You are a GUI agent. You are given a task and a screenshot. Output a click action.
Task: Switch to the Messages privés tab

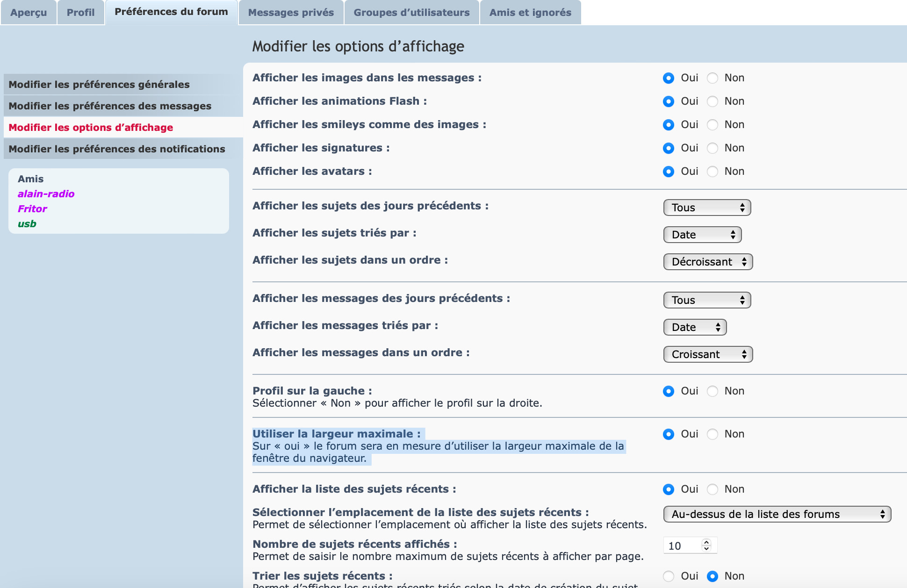point(291,13)
